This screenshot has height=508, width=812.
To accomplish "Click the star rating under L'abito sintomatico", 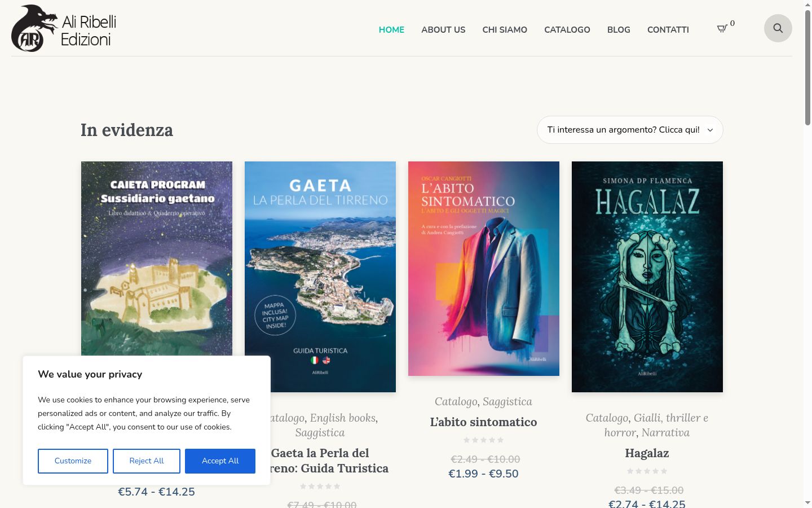I will tap(484, 440).
